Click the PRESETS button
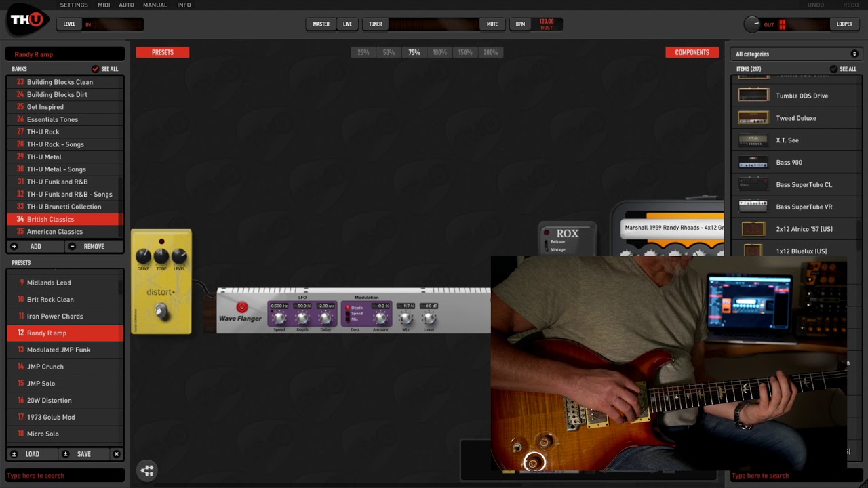This screenshot has height=488, width=868. click(163, 52)
